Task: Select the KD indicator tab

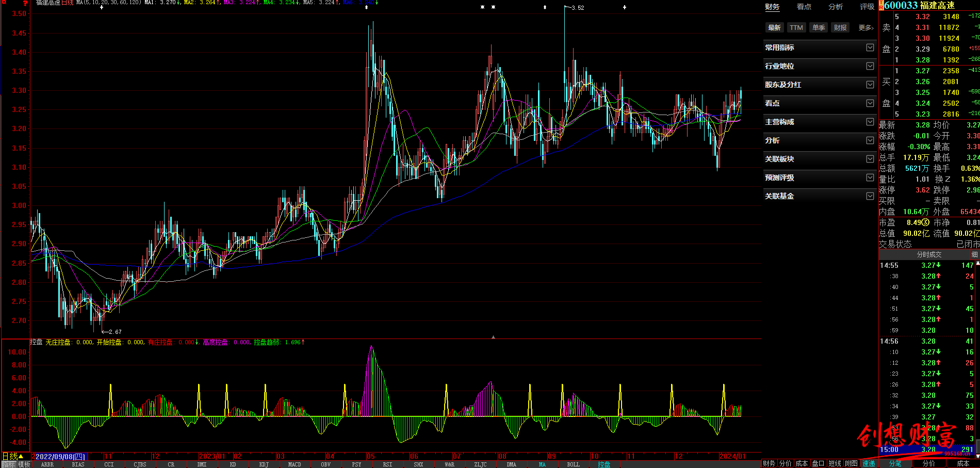Action: coord(233,464)
